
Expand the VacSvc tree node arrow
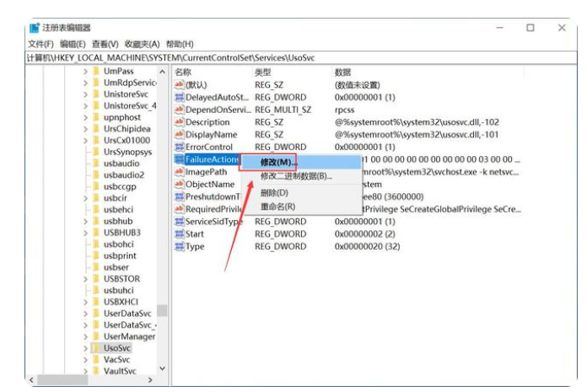(x=86, y=359)
